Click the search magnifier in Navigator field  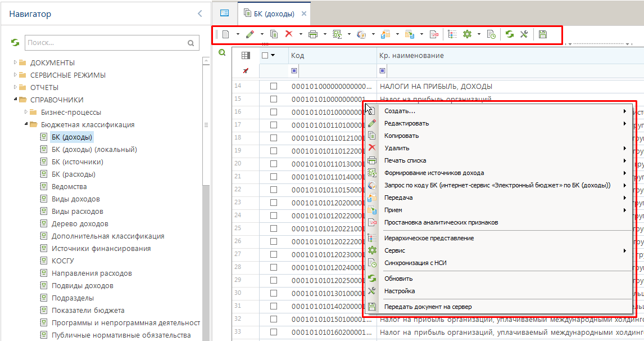[191, 43]
